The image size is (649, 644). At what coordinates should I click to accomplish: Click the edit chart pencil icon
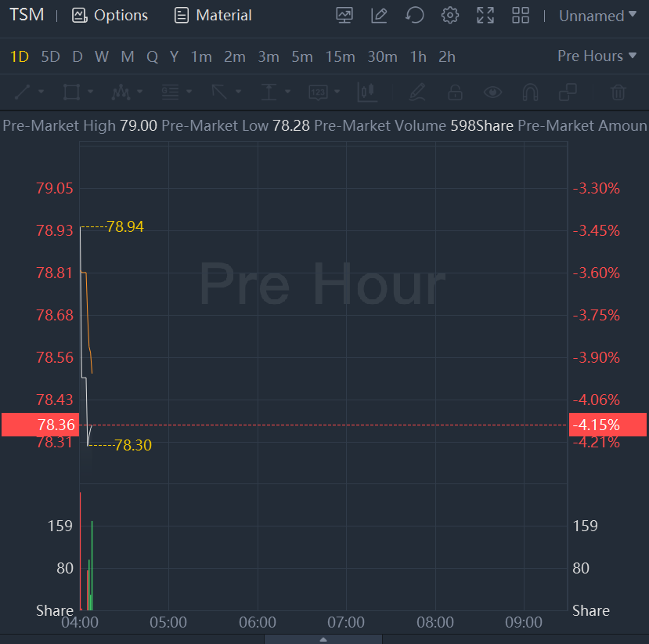click(x=379, y=15)
